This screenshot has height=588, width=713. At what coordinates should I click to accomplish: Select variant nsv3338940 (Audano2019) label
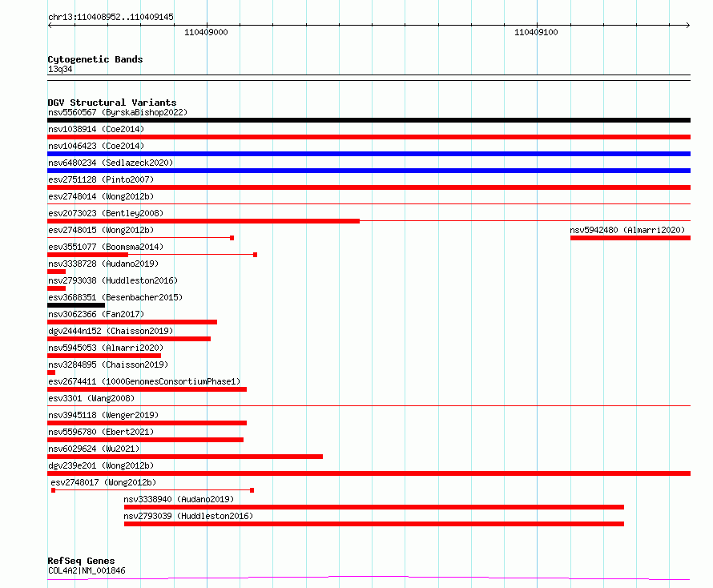(x=179, y=499)
